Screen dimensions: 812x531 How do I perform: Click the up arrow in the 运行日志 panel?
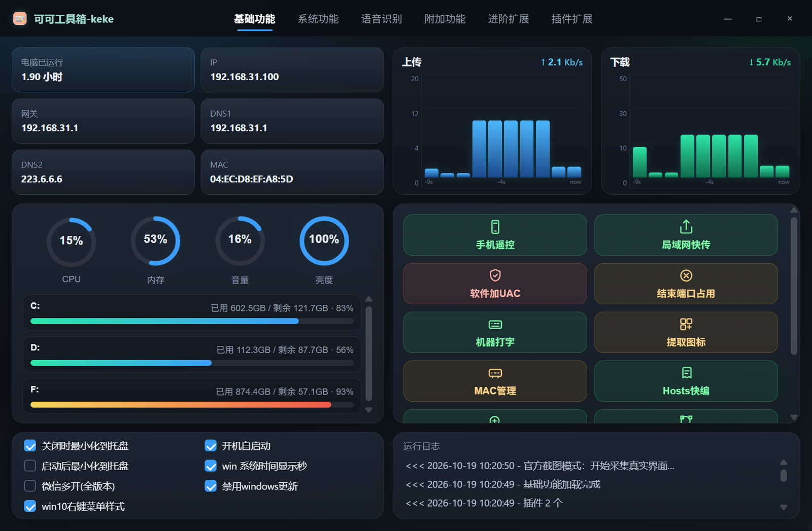784,462
